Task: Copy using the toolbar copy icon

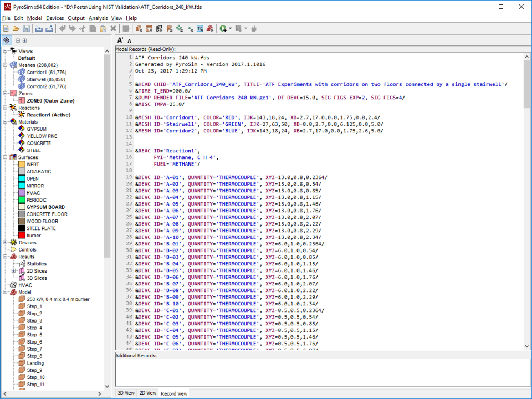Action: click(x=92, y=28)
